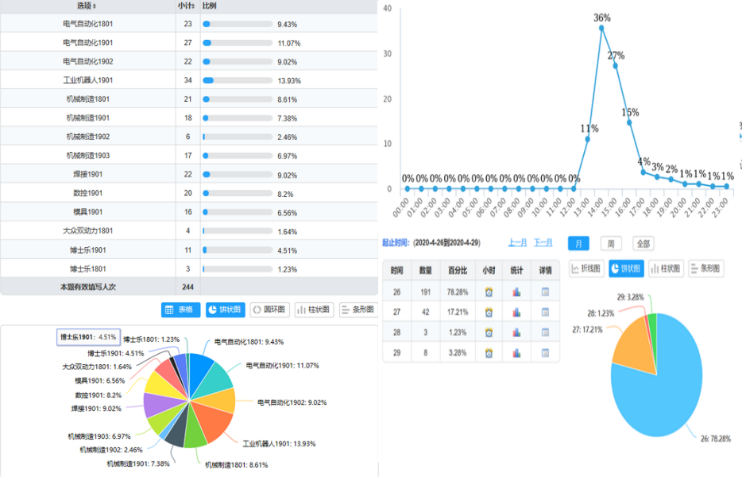
Task: Click the 工业机器人1901 percentage progress bar
Action: pyautogui.click(x=237, y=80)
